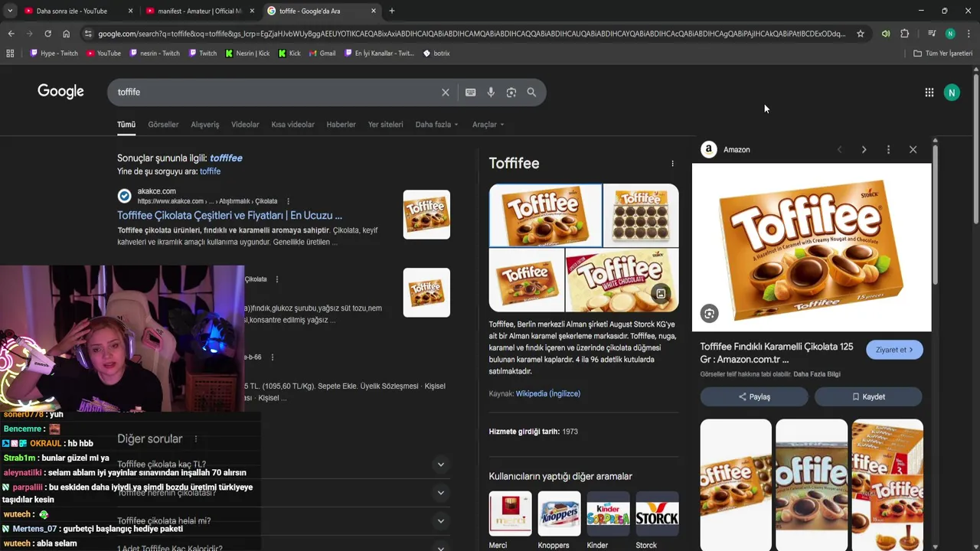Search inside image with the Lens overlay icon

point(709,314)
